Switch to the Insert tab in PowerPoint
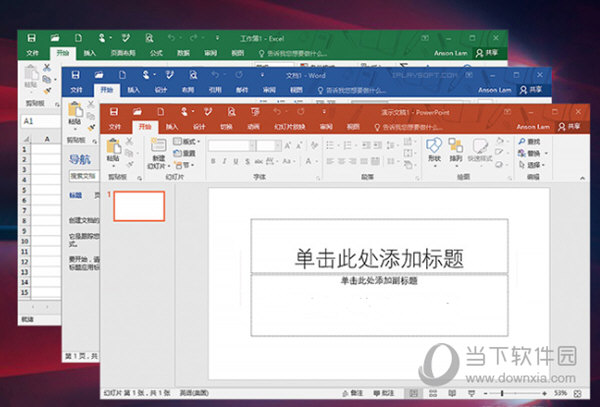Viewport: 600px width, 407px height. (x=172, y=127)
